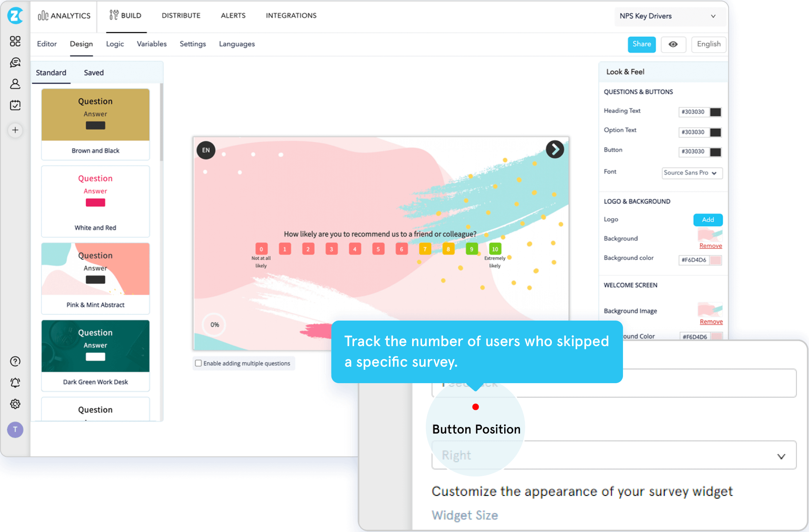The width and height of the screenshot is (809, 532).
Task: Open the chat conversations sidebar icon
Action: [x=15, y=62]
